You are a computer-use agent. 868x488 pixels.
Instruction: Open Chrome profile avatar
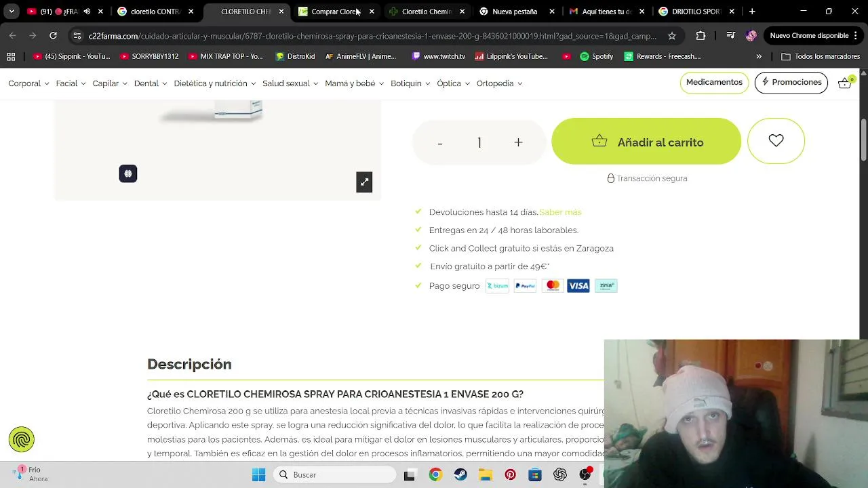coord(751,36)
